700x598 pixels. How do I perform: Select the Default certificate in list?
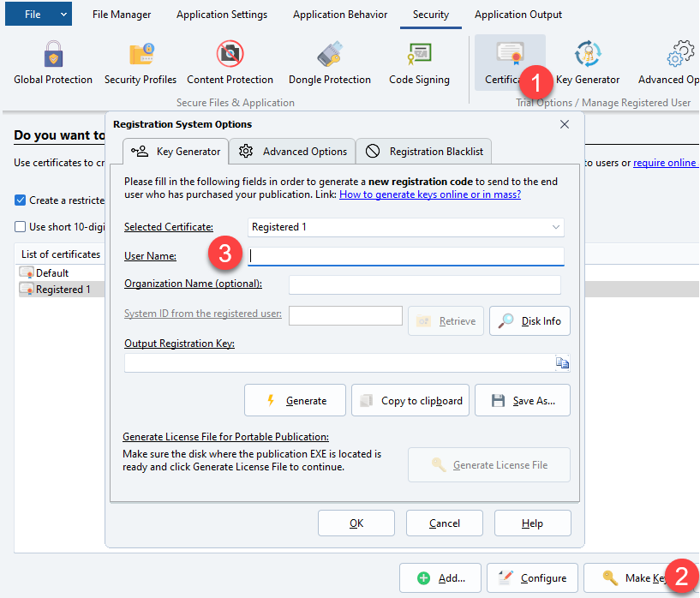tap(51, 272)
